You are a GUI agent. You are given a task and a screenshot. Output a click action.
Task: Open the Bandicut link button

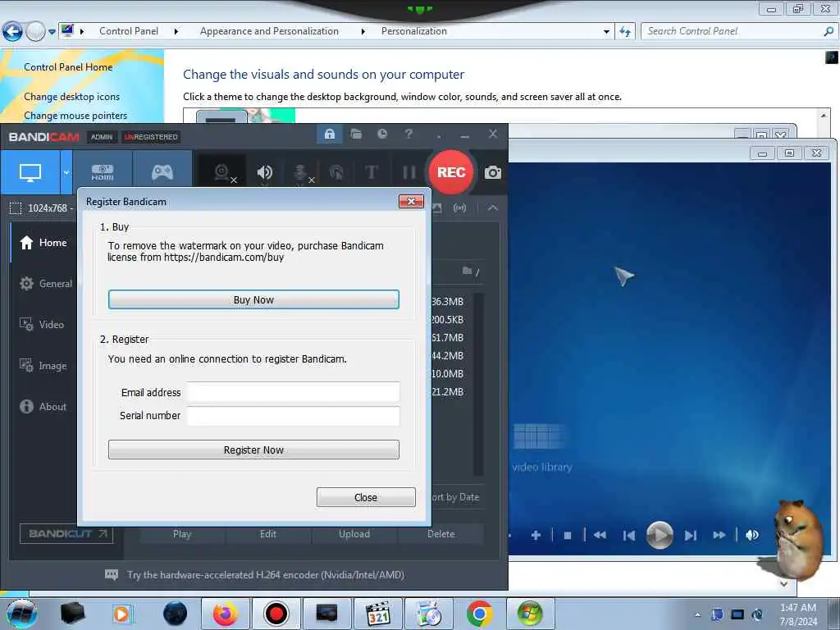point(66,533)
